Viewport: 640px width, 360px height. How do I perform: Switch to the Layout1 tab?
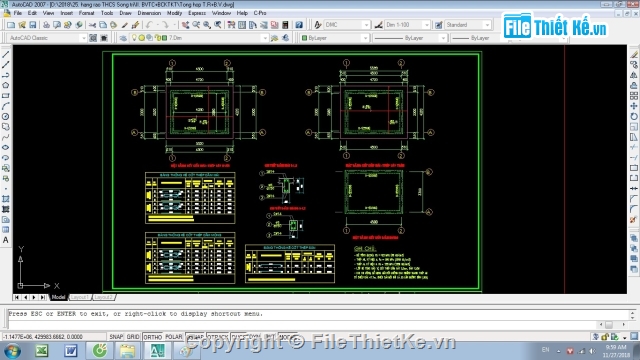(80, 297)
